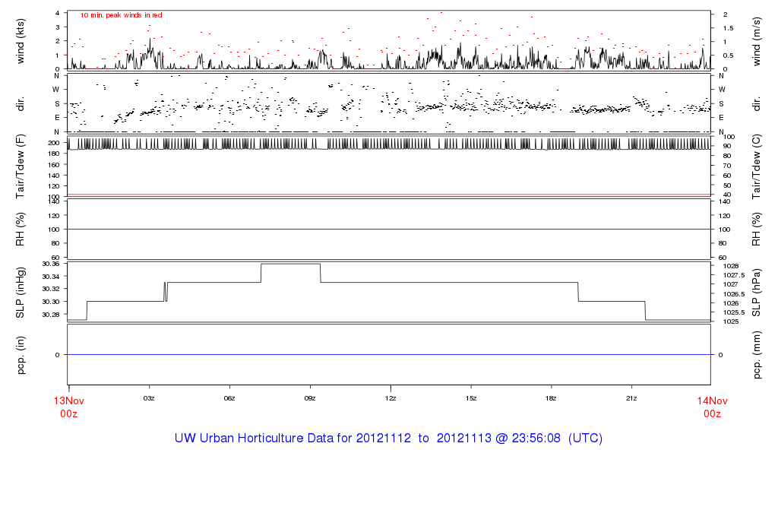Click the 'wind (m/s)' right axis label
Screen dimensions: 778x532
[756, 42]
